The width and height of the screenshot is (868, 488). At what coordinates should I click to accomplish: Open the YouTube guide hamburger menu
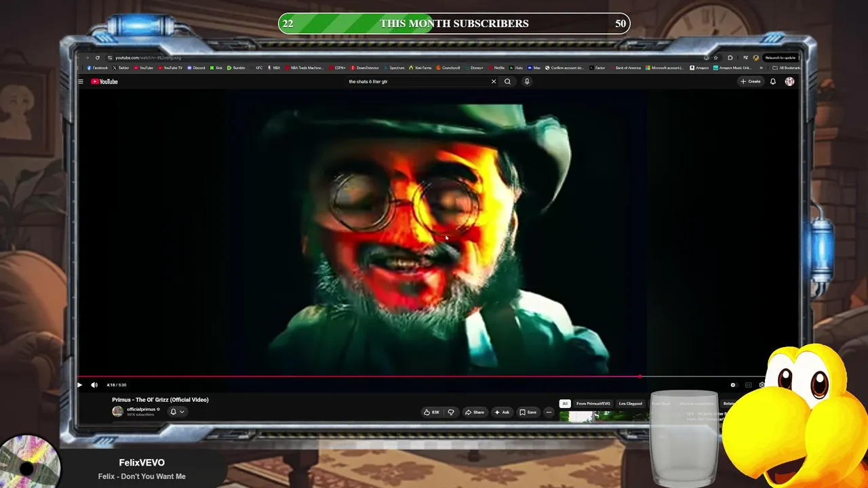pyautogui.click(x=80, y=81)
